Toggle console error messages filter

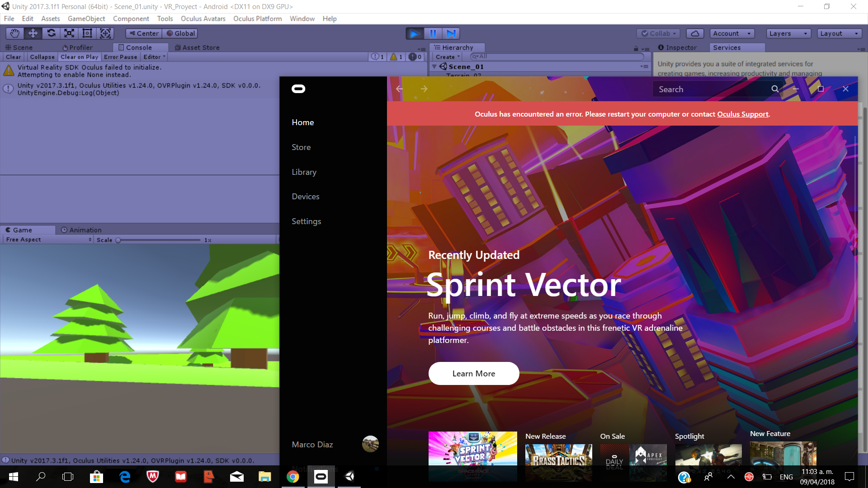click(x=415, y=57)
